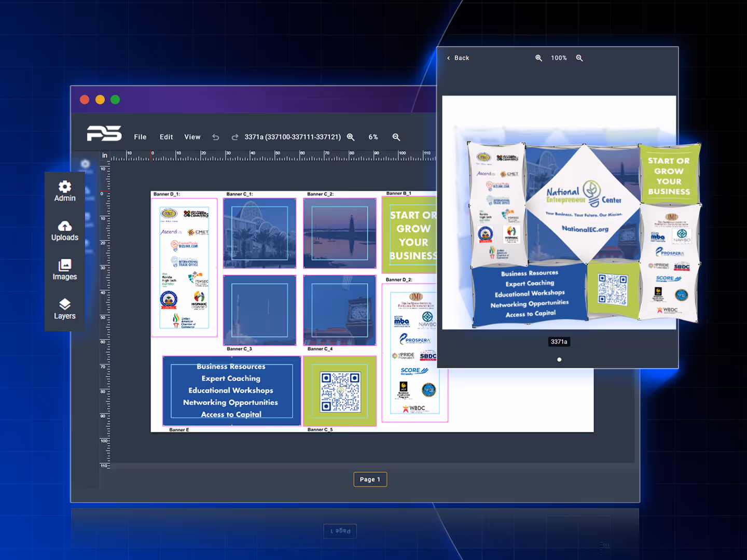Select Banner D_1 logo panel on canvas
The height and width of the screenshot is (560, 747).
(x=184, y=268)
